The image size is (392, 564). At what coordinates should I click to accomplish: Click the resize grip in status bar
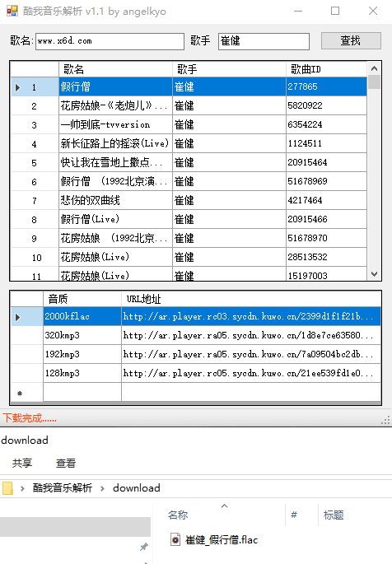386,420
